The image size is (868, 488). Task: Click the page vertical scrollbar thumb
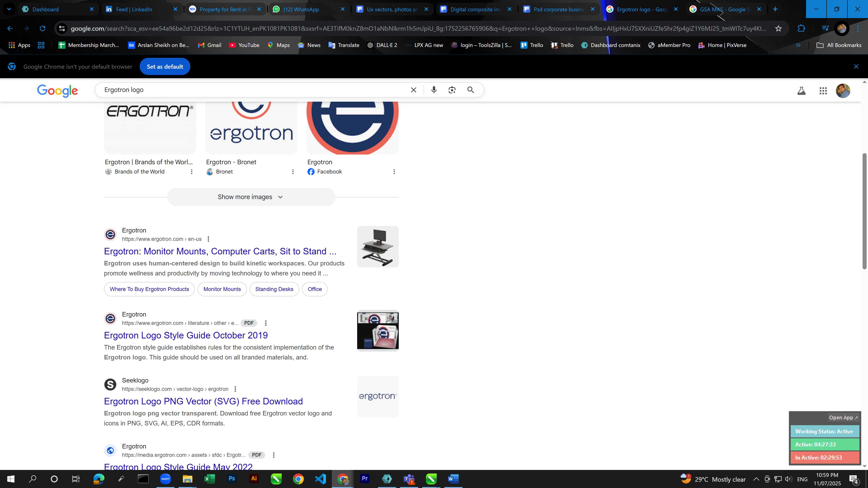(864, 211)
